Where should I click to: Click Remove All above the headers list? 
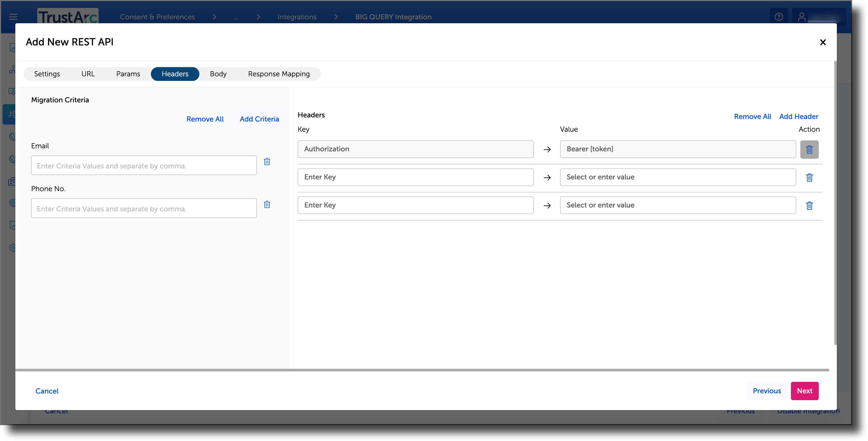(752, 116)
